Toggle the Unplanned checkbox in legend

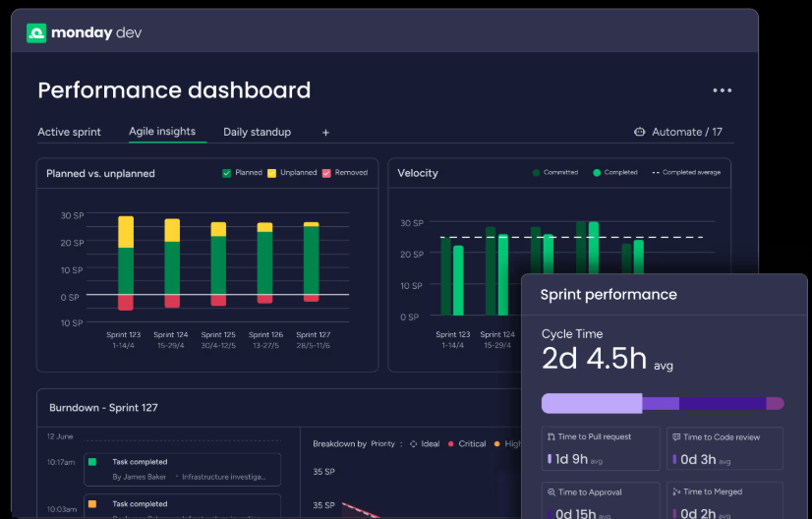272,173
